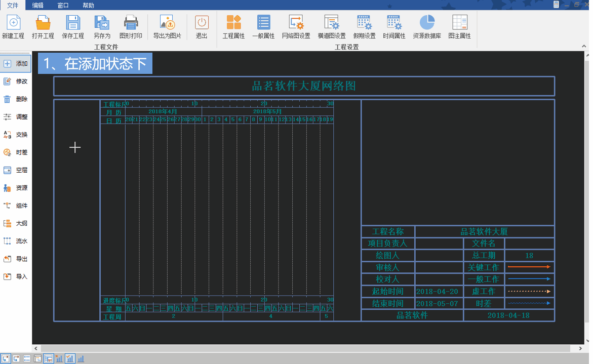Open the 网络图设置 network diagram settings
593x364 pixels.
295,26
